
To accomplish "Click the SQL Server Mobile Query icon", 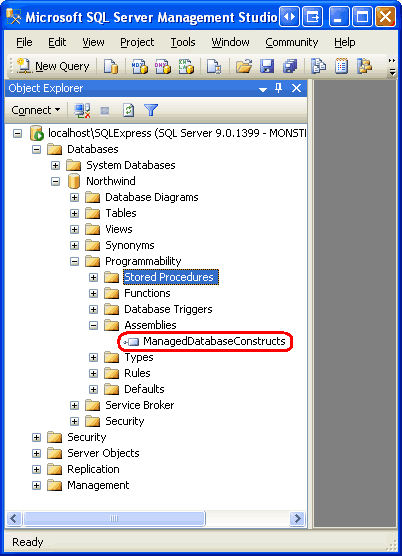I will (214, 66).
